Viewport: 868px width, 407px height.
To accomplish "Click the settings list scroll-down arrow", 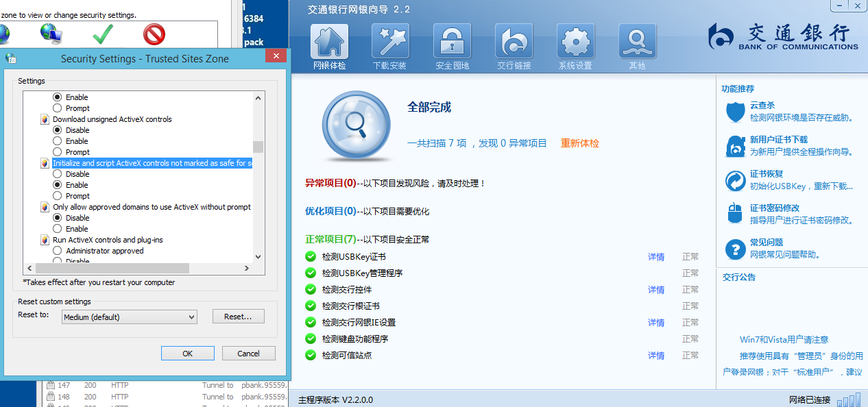I will (258, 257).
